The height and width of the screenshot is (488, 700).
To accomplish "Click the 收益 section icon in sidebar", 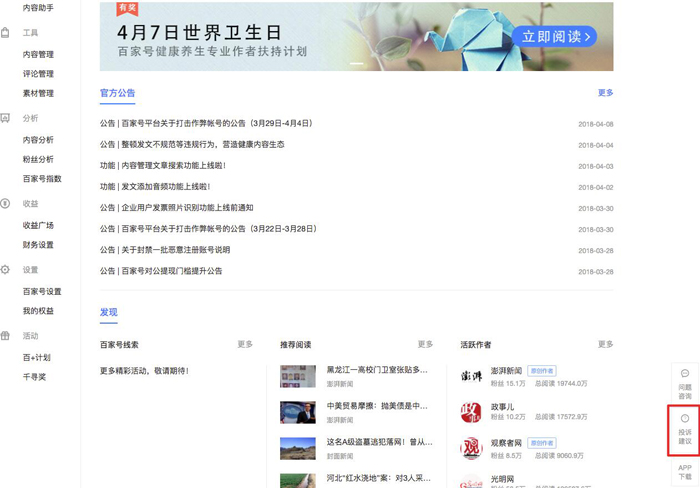I will [x=6, y=203].
